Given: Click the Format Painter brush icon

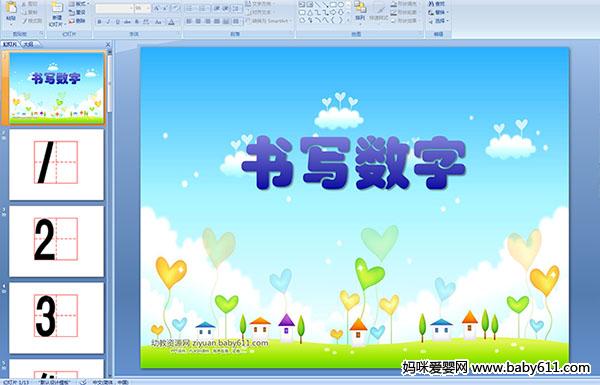Looking at the screenshot, I should (x=25, y=21).
